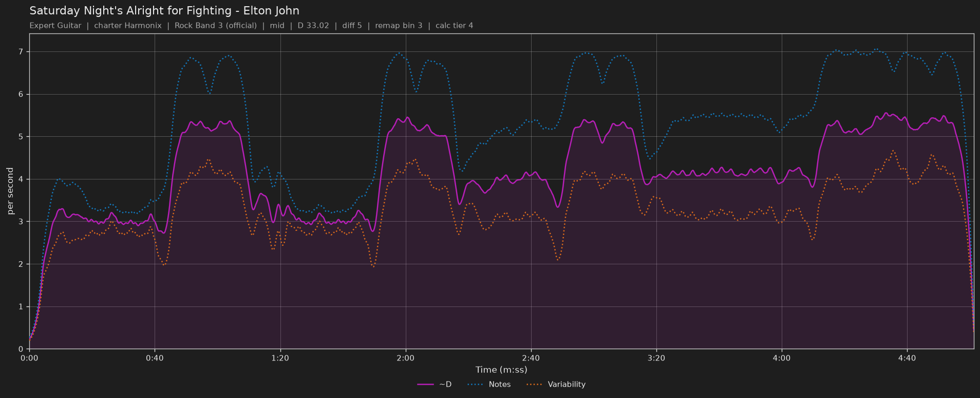The height and width of the screenshot is (398, 980).
Task: Click the 'charter Harmonix' subtitle text
Action: click(x=128, y=26)
